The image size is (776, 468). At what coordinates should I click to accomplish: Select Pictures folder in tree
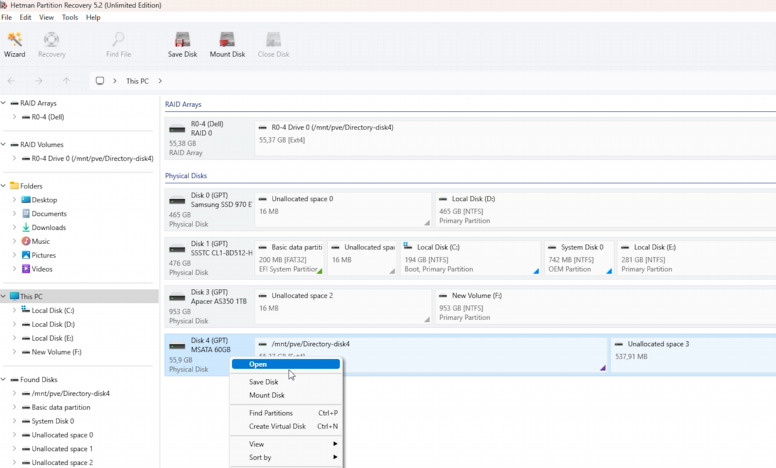tap(39, 255)
